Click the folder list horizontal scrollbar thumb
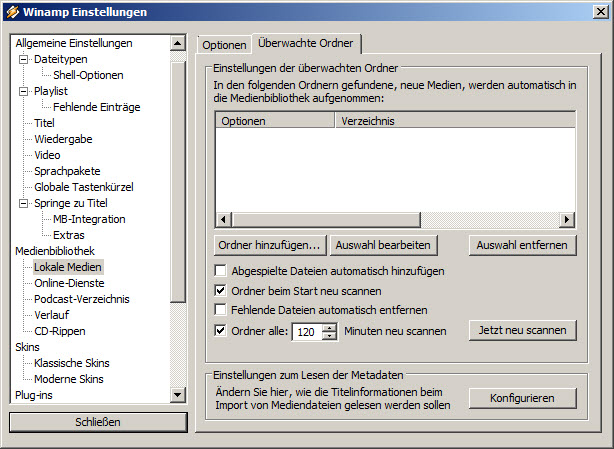This screenshot has width=614, height=449. pyautogui.click(x=326, y=220)
